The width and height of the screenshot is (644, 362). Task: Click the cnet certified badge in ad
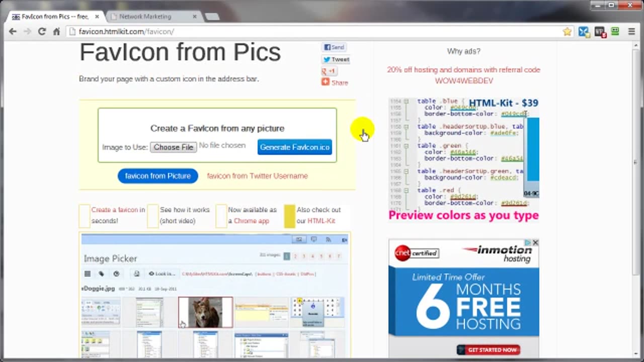pos(416,253)
